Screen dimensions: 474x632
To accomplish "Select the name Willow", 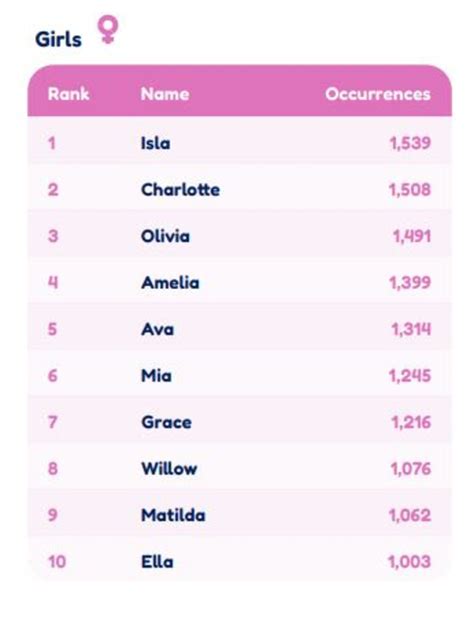I will tap(169, 469).
